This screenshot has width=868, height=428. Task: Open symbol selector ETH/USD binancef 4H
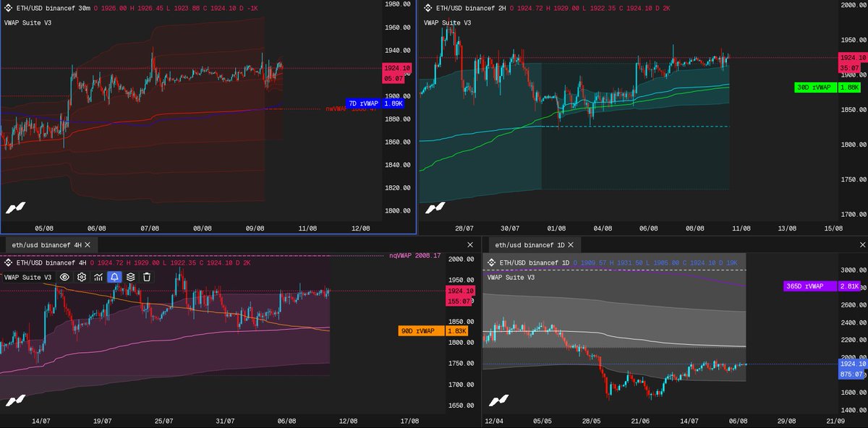[50, 263]
